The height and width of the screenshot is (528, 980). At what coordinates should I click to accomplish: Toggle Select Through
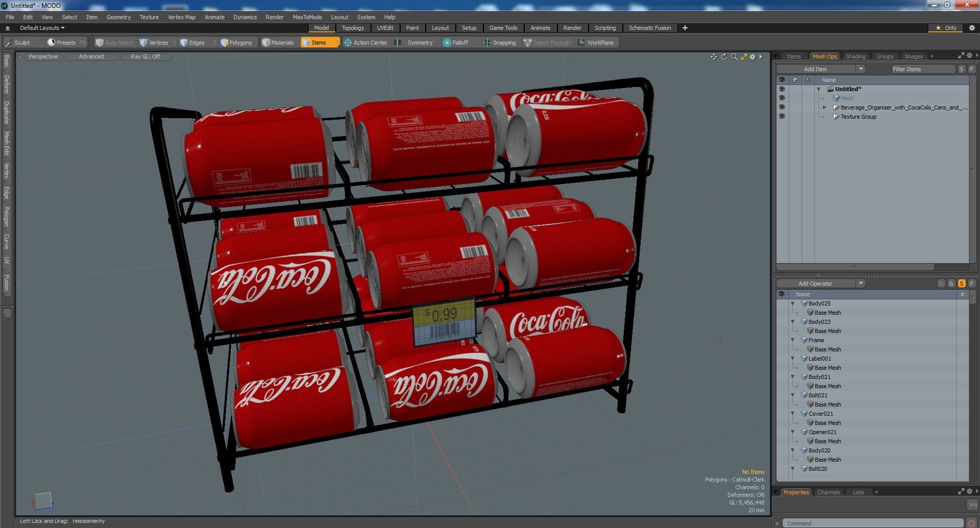[547, 43]
